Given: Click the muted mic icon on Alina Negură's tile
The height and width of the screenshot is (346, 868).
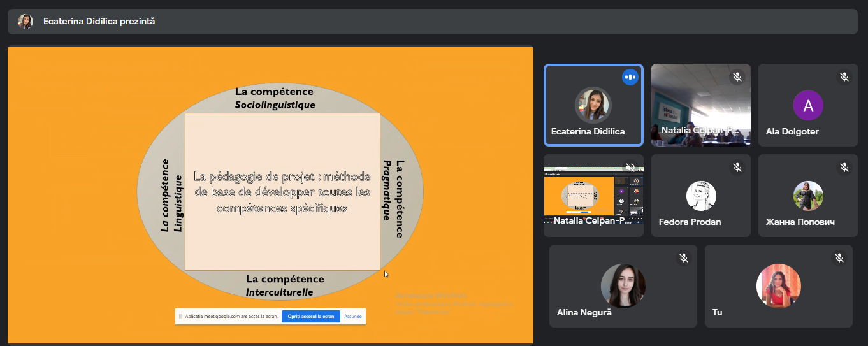Looking at the screenshot, I should [x=683, y=258].
